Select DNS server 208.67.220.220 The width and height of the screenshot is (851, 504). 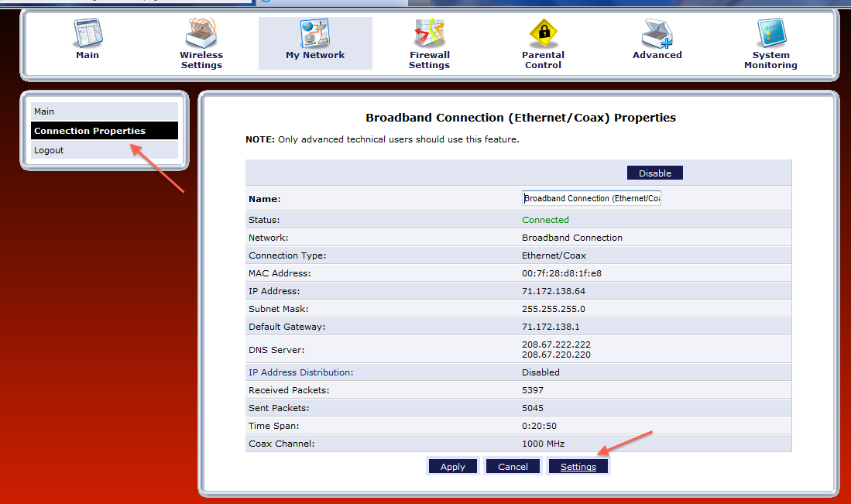[556, 355]
